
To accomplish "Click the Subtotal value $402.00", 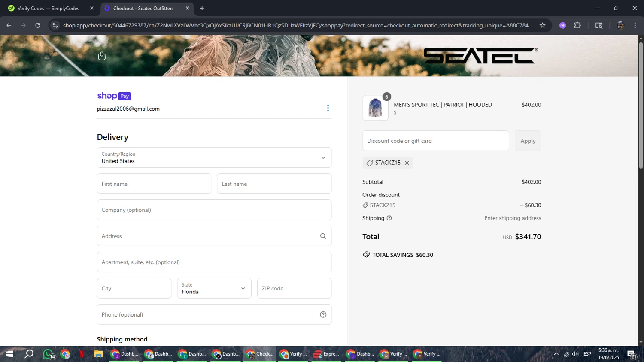I will coord(532,182).
